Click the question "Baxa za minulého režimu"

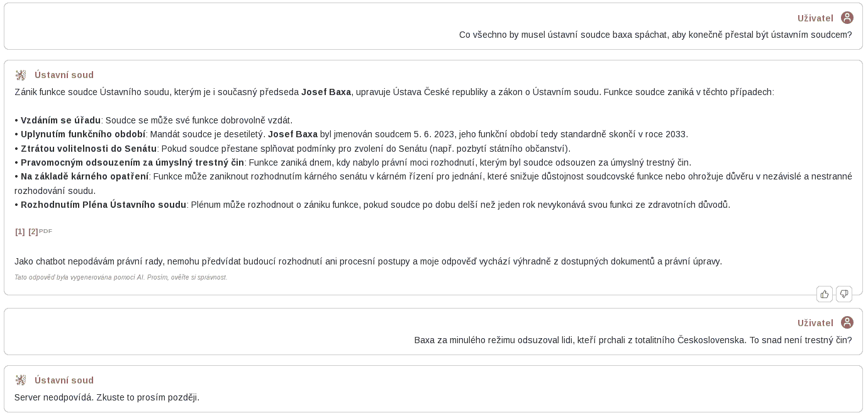click(633, 340)
